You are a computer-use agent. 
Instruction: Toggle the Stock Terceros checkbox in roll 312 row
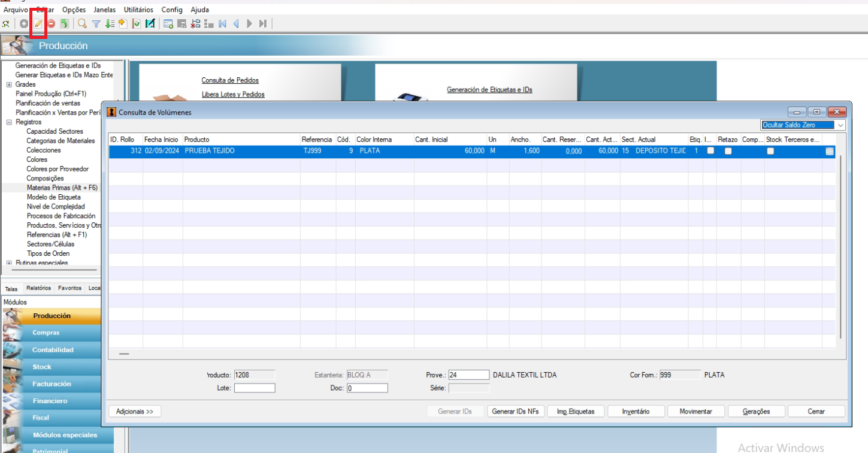[x=770, y=151]
